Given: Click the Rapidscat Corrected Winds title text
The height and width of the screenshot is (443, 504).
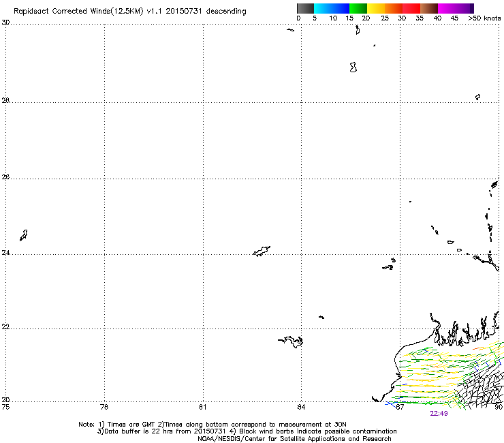Looking at the screenshot, I should coord(130,12).
